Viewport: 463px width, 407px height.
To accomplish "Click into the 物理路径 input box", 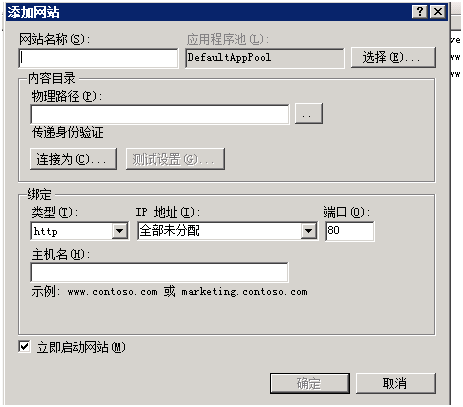I will [160, 114].
